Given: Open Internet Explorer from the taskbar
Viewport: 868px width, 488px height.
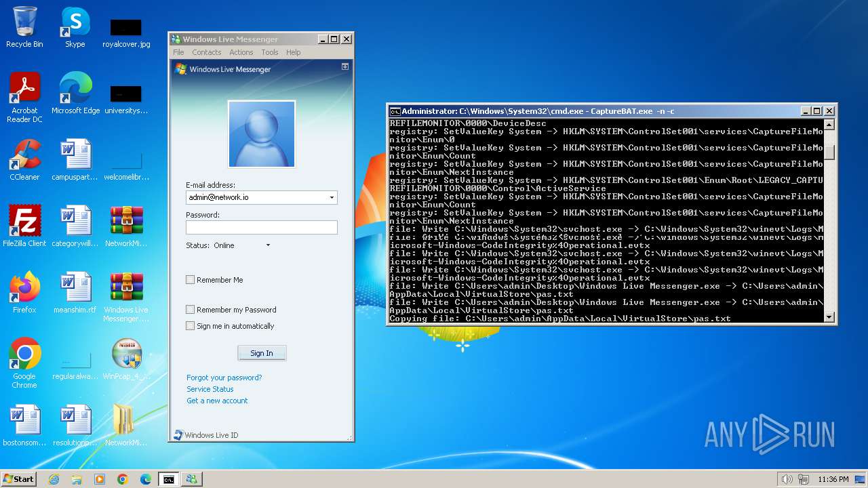Looking at the screenshot, I should point(54,479).
